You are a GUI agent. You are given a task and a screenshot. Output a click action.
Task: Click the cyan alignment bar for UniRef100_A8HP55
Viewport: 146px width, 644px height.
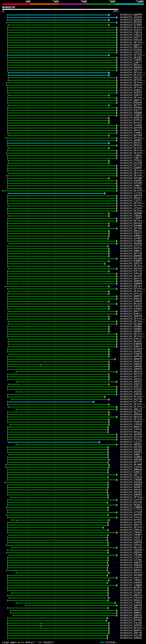pos(58,15)
